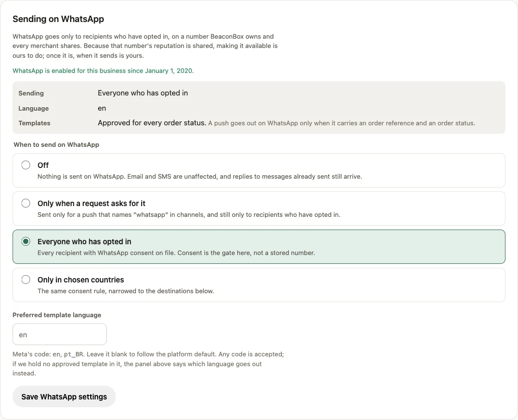The width and height of the screenshot is (518, 420).
Task: Click the 'Meta's code: en, pt_BR' help text
Action: pyautogui.click(x=148, y=364)
